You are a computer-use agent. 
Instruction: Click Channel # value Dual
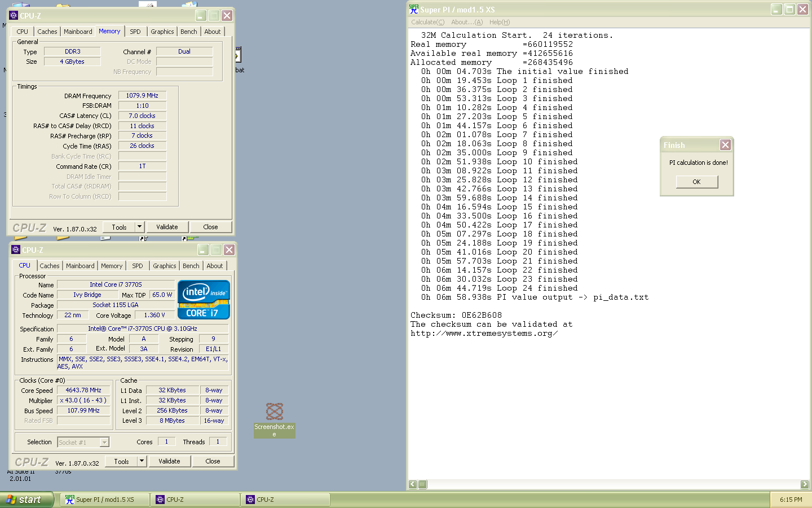184,51
